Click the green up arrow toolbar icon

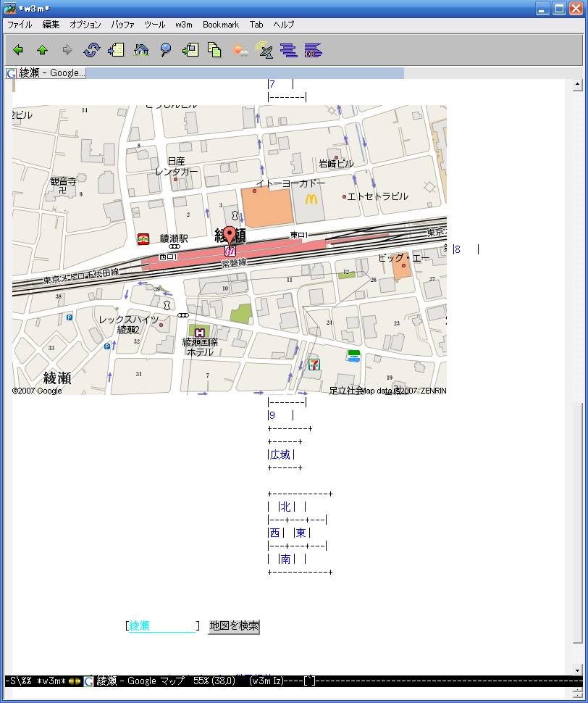[43, 50]
